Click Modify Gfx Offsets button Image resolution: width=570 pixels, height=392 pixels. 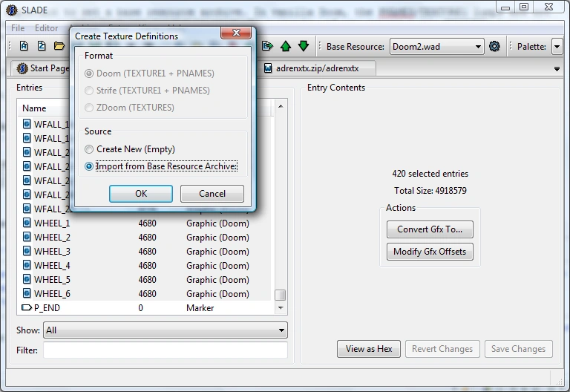point(430,252)
